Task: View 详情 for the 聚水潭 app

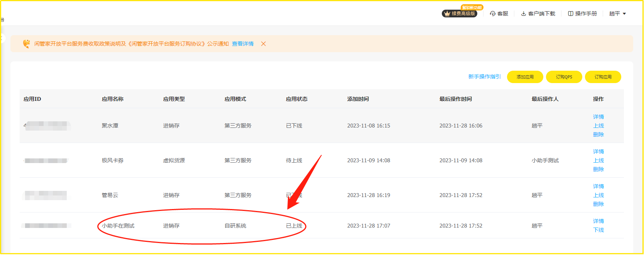Action: 598,117
